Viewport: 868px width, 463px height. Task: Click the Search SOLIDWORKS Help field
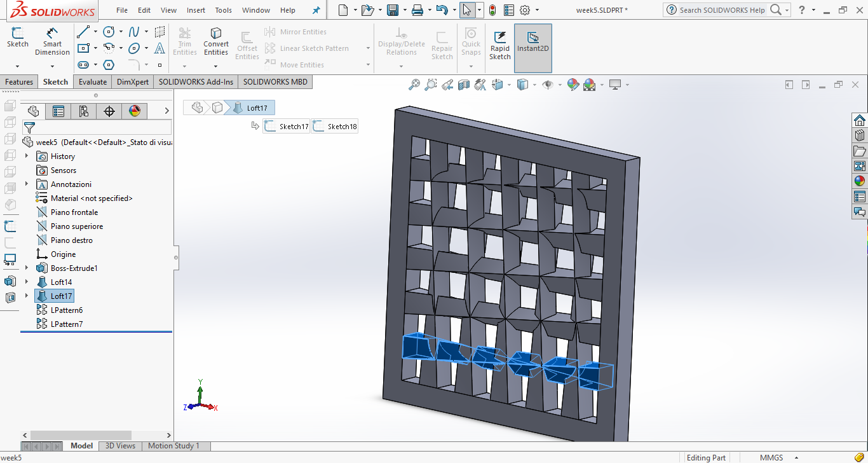coord(721,10)
